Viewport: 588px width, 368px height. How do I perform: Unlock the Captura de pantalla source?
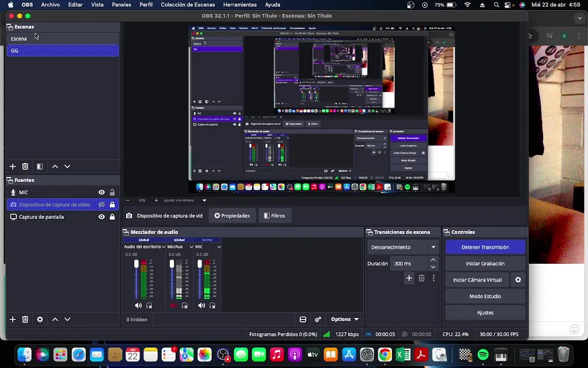coord(112,217)
